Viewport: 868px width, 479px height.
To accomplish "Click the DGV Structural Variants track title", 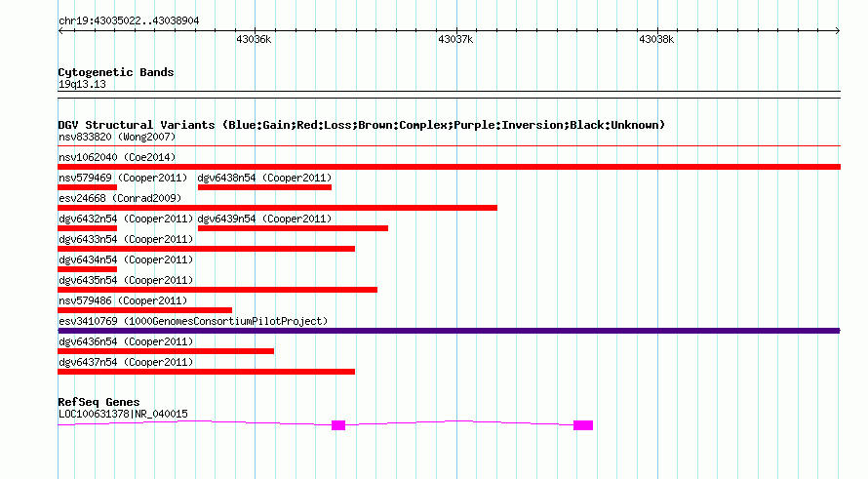I will pyautogui.click(x=361, y=125).
